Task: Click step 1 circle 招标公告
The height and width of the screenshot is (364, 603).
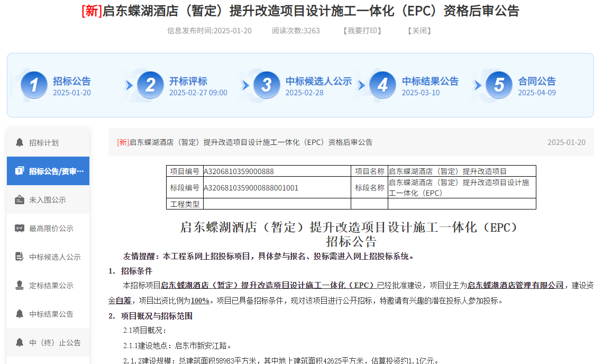Action: (x=34, y=85)
